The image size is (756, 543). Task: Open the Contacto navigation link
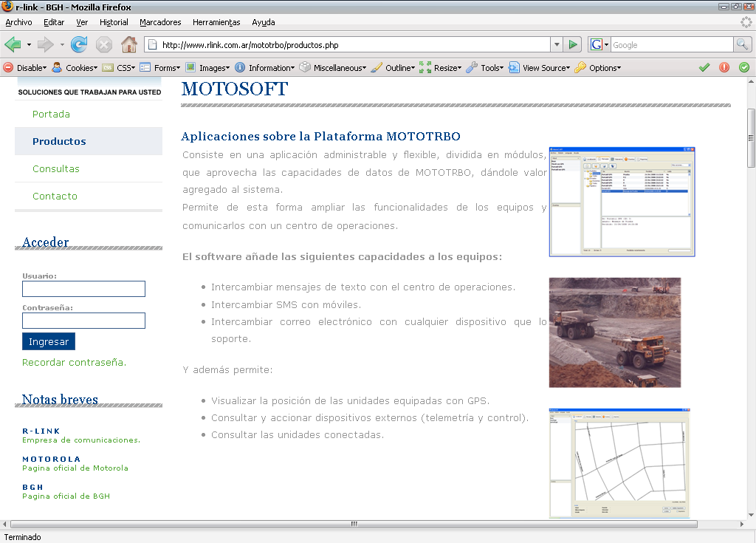(55, 196)
